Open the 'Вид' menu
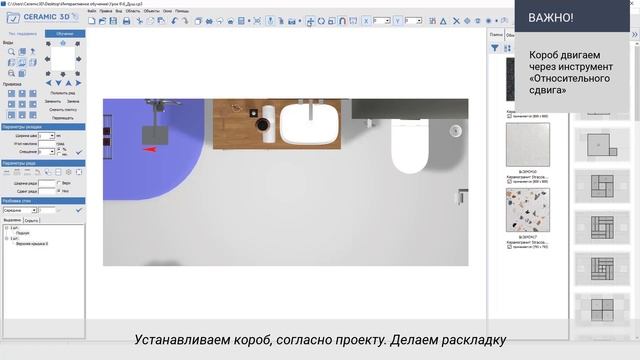Image resolution: width=640 pixels, height=360 pixels. [118, 11]
